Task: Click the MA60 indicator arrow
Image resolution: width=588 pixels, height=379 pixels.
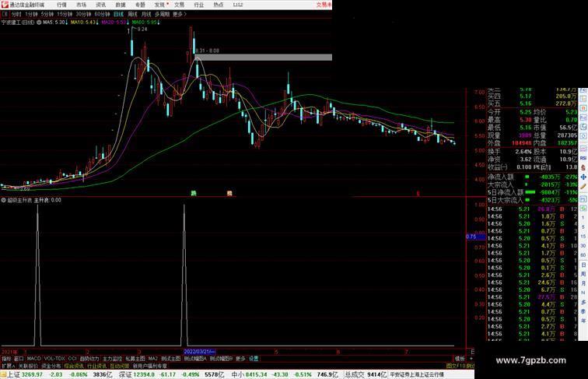Action: pos(159,23)
